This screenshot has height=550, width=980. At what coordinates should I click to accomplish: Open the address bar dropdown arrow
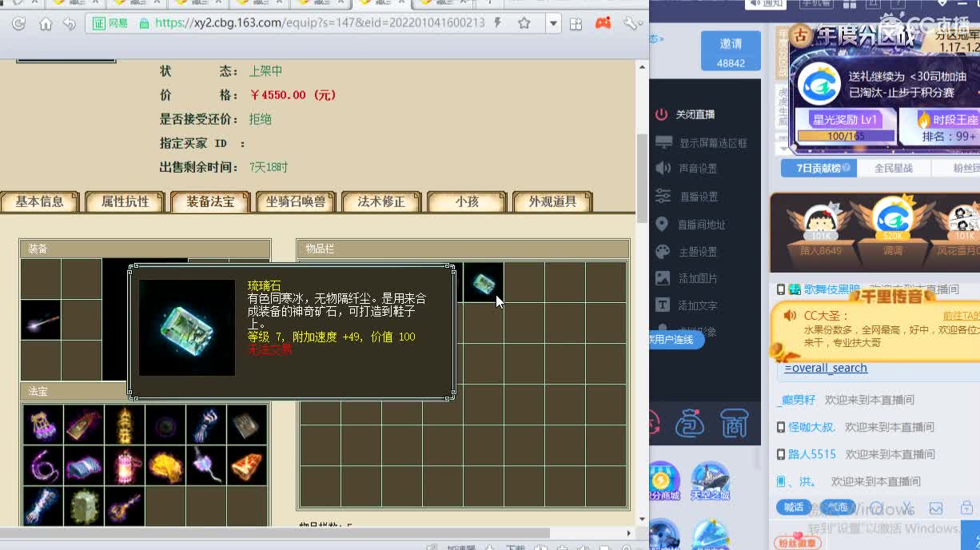(553, 24)
